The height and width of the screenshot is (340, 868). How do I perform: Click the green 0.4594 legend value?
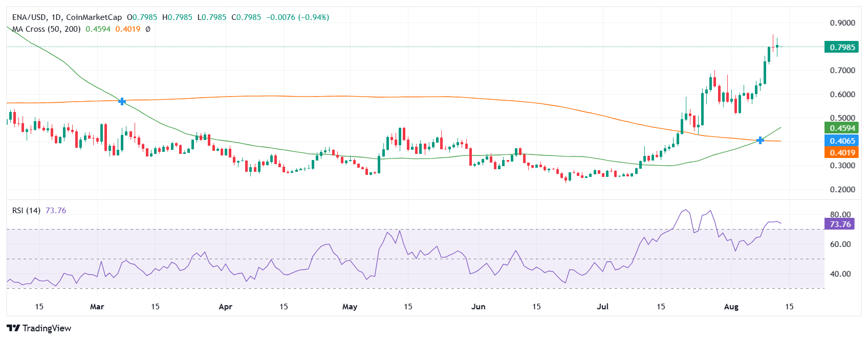pos(98,29)
